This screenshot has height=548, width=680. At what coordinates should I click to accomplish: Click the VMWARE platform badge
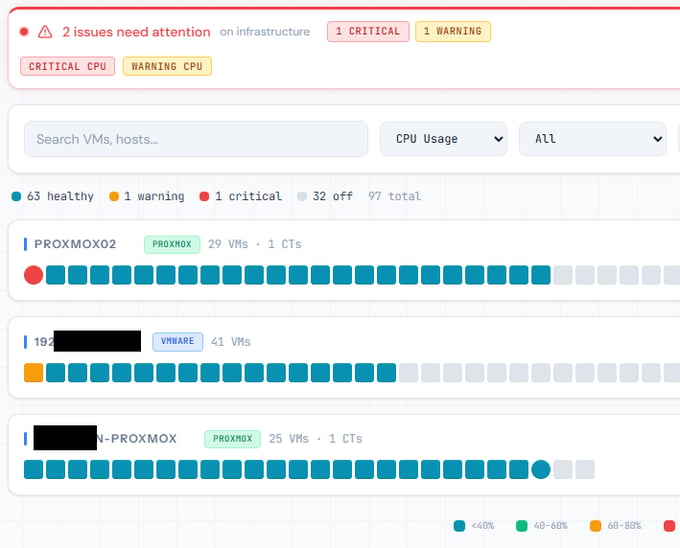[x=177, y=342]
